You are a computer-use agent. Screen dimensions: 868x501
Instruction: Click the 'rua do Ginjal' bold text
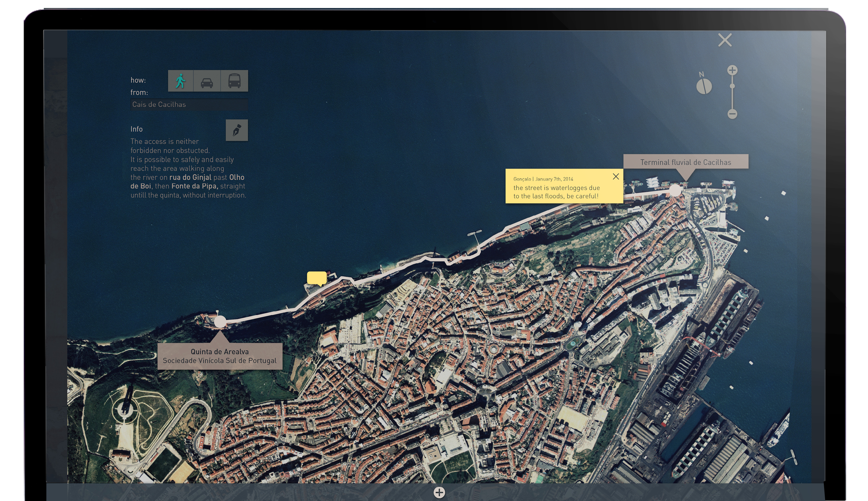click(x=190, y=177)
